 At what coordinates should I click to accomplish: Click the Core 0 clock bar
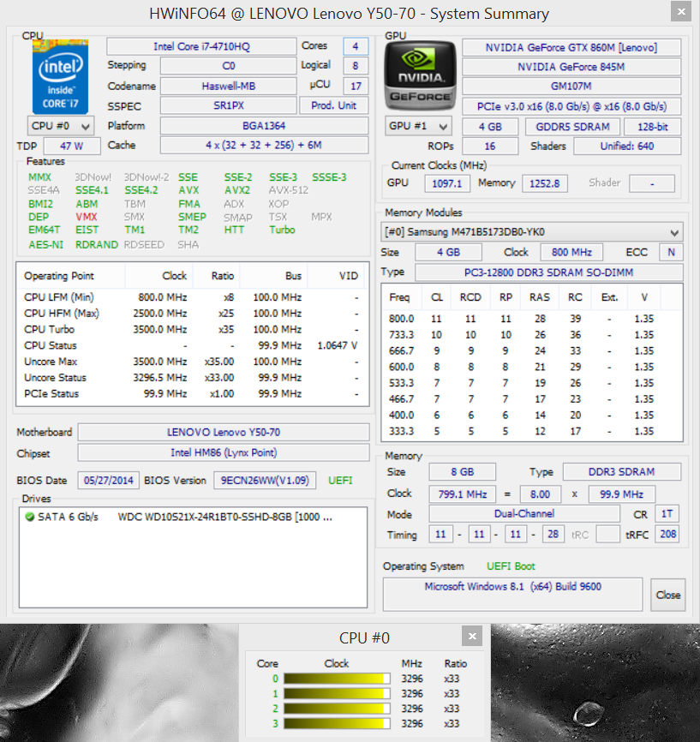(337, 679)
